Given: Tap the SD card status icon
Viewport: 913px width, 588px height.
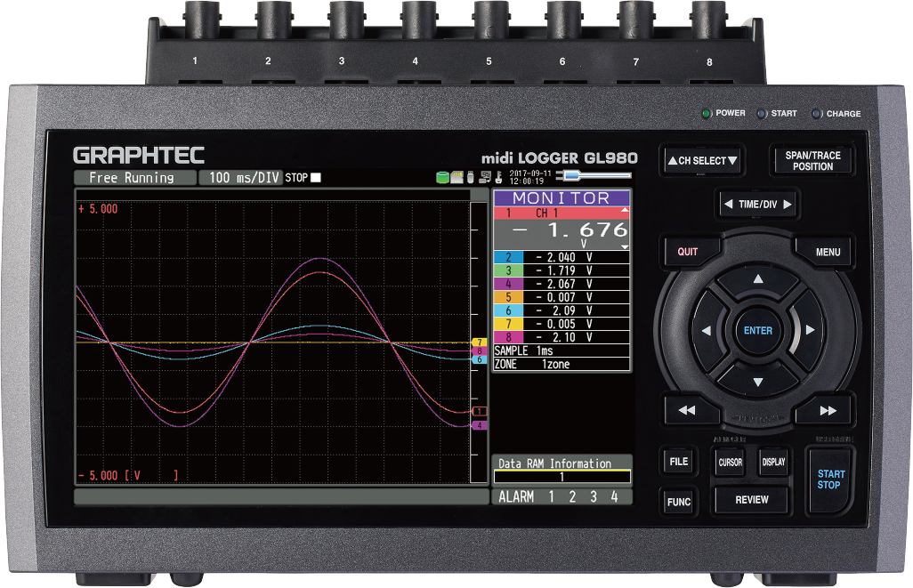Looking at the screenshot, I should pyautogui.click(x=456, y=177).
